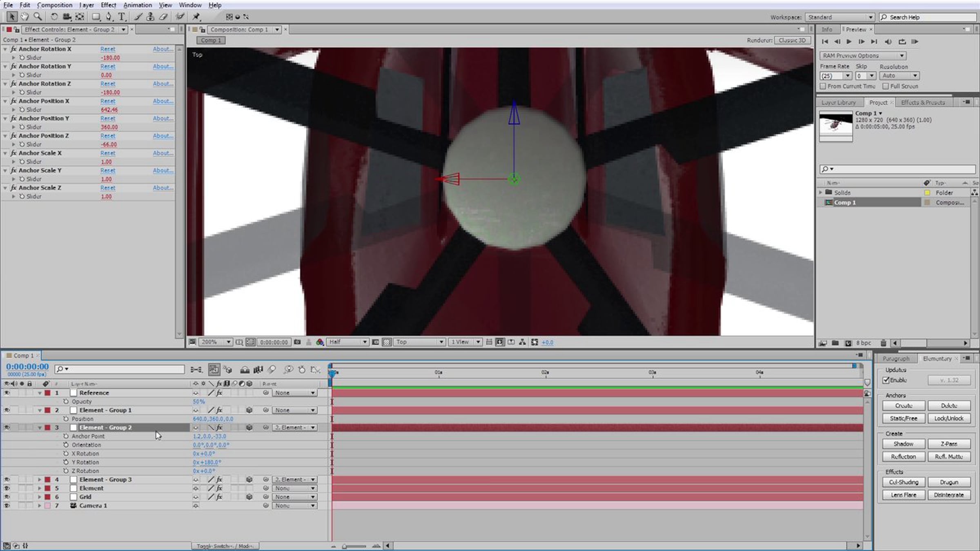
Task: Expand the Solids folder
Action: [x=821, y=192]
